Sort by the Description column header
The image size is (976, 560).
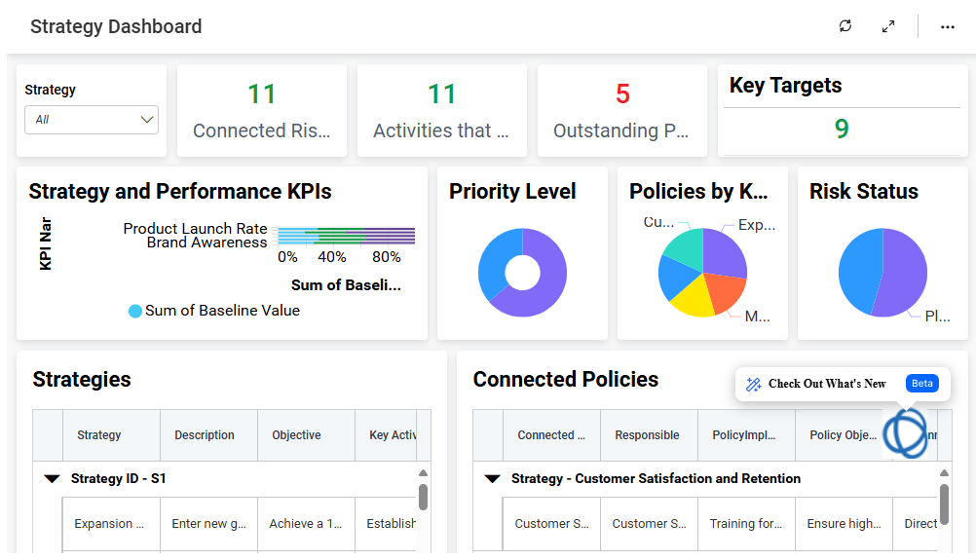[205, 435]
